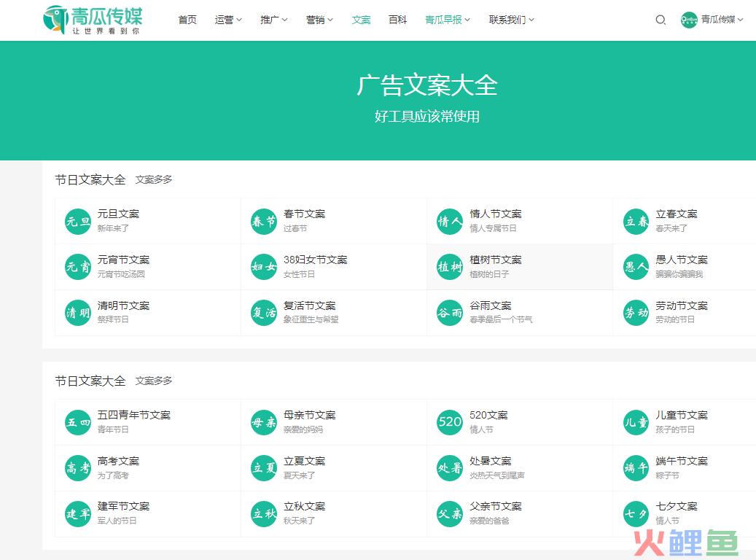This screenshot has width=756, height=560.
Task: Open the 情人节文案 link
Action: (496, 214)
